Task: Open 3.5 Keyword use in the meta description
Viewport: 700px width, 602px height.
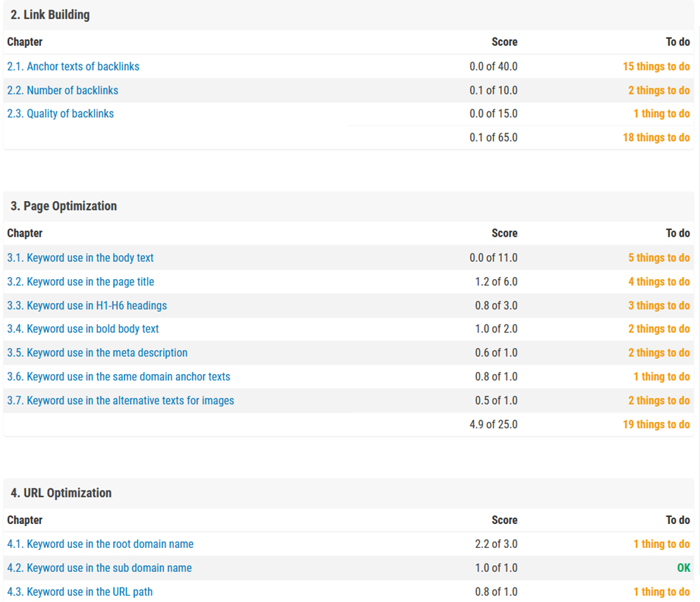Action: point(97,352)
